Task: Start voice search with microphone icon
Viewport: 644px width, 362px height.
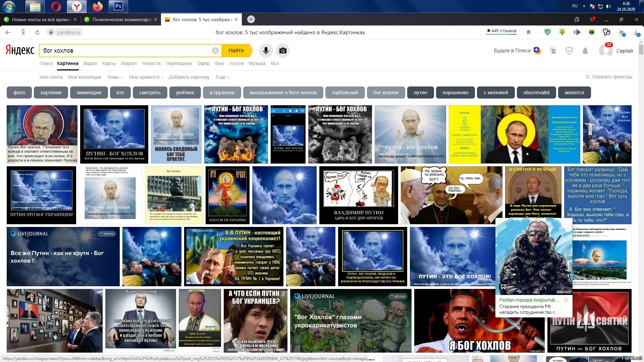Action: tap(266, 51)
